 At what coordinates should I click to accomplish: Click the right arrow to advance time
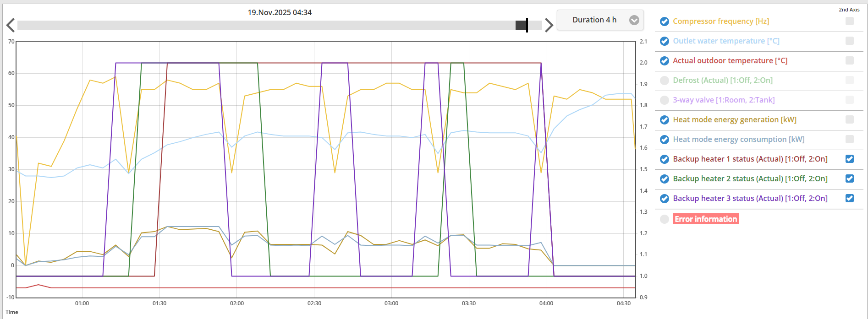point(549,25)
